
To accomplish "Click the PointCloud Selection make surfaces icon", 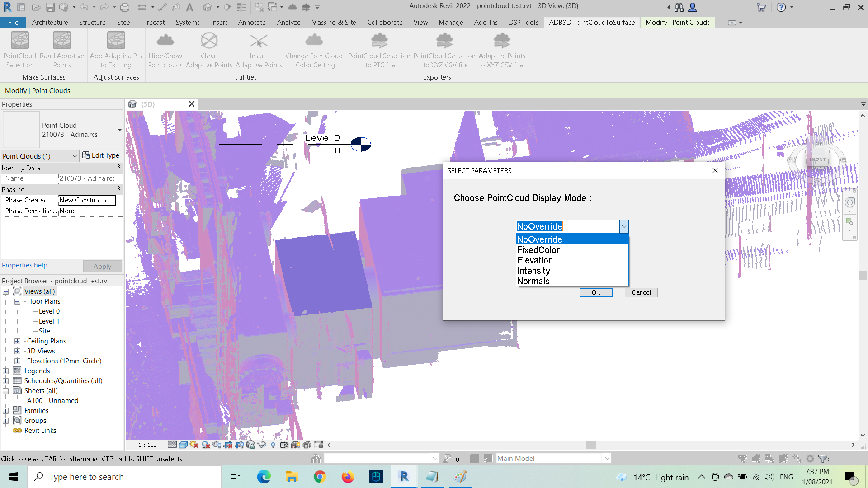I will coord(20,41).
